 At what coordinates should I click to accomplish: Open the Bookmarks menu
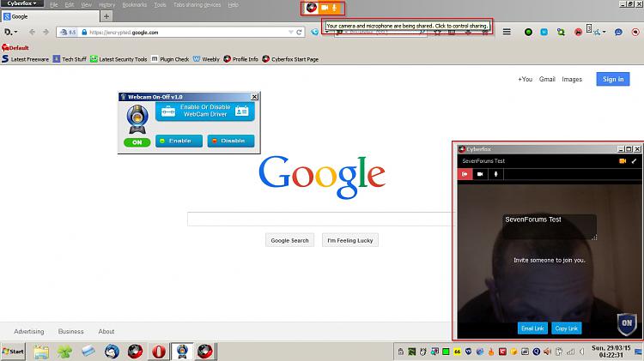coord(134,5)
